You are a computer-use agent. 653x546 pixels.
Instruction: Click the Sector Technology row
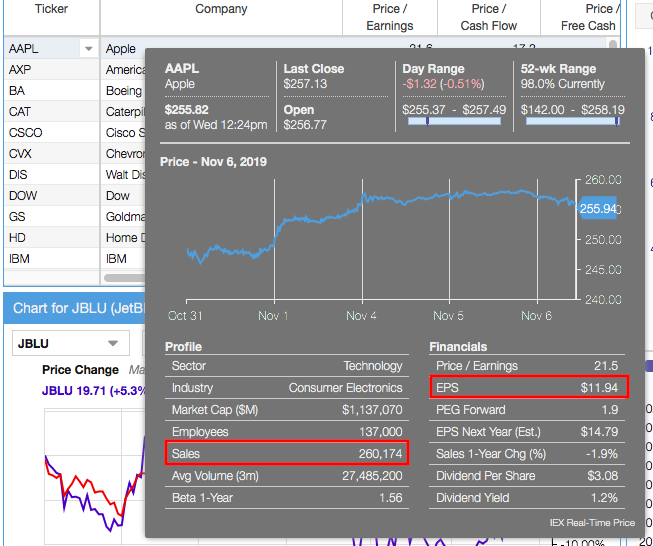(287, 366)
